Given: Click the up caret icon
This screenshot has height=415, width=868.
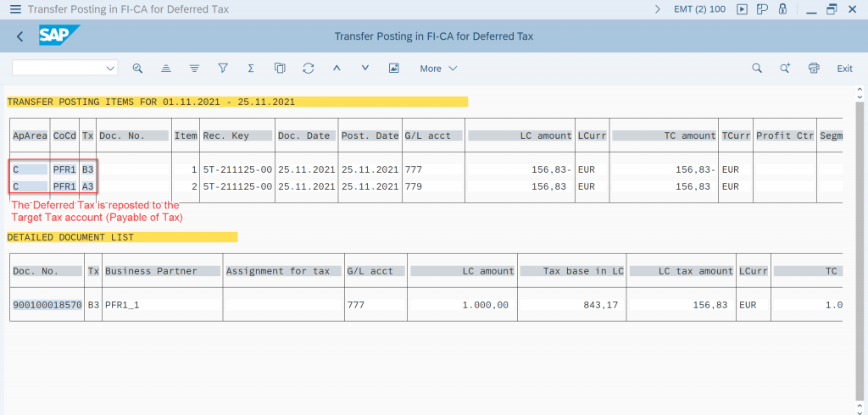Looking at the screenshot, I should coord(337,68).
